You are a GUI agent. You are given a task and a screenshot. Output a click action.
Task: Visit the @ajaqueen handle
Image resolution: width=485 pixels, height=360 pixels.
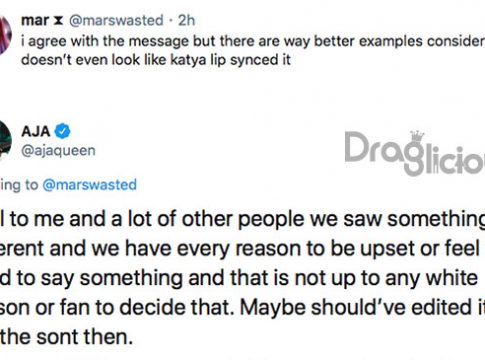[58, 151]
